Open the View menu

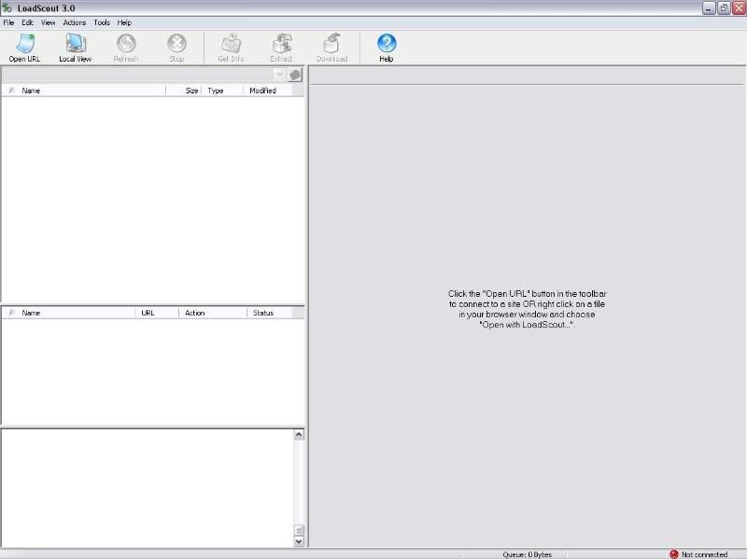point(49,22)
